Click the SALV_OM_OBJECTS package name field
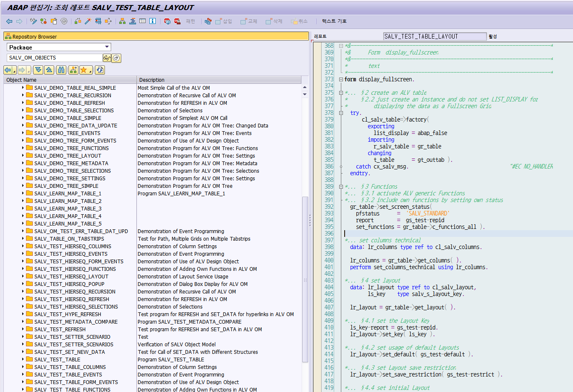Image resolution: width=573 pixels, height=392 pixels. point(54,58)
